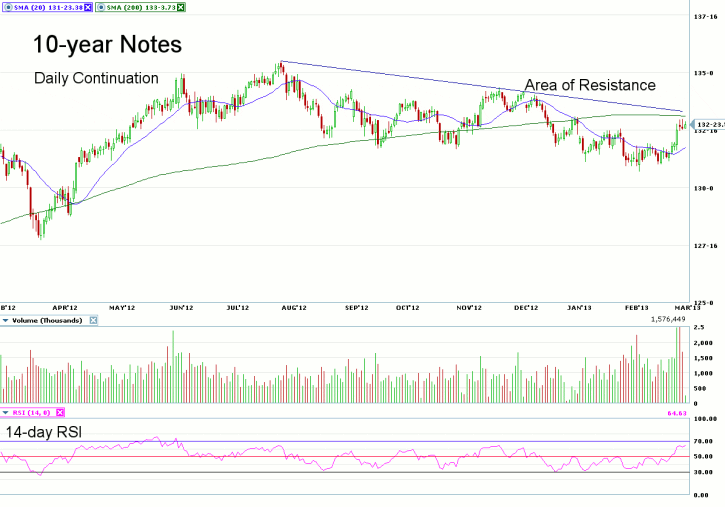
Task: Collapse the Volume panel arrow
Action: coord(4,320)
